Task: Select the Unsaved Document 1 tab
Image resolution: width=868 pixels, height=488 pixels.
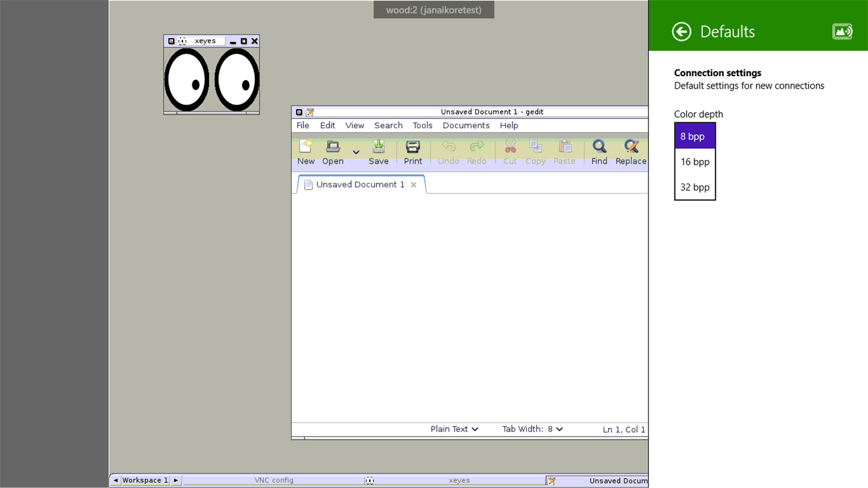Action: [360, 184]
